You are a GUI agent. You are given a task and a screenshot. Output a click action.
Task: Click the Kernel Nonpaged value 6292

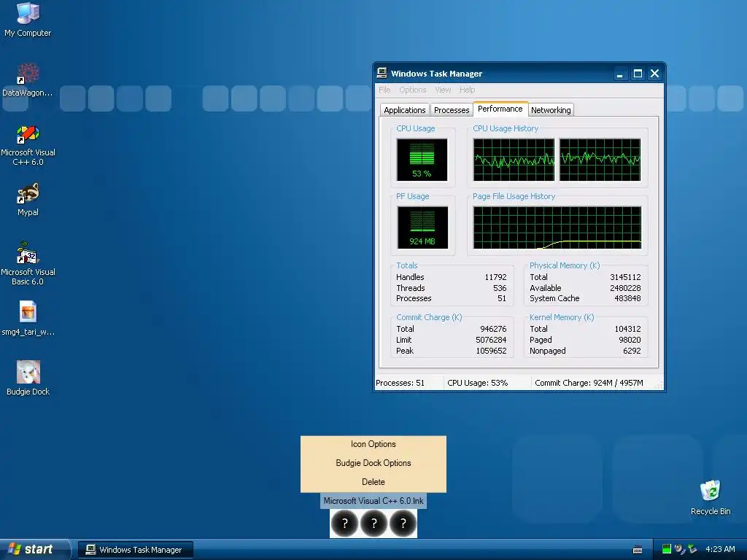coord(632,351)
